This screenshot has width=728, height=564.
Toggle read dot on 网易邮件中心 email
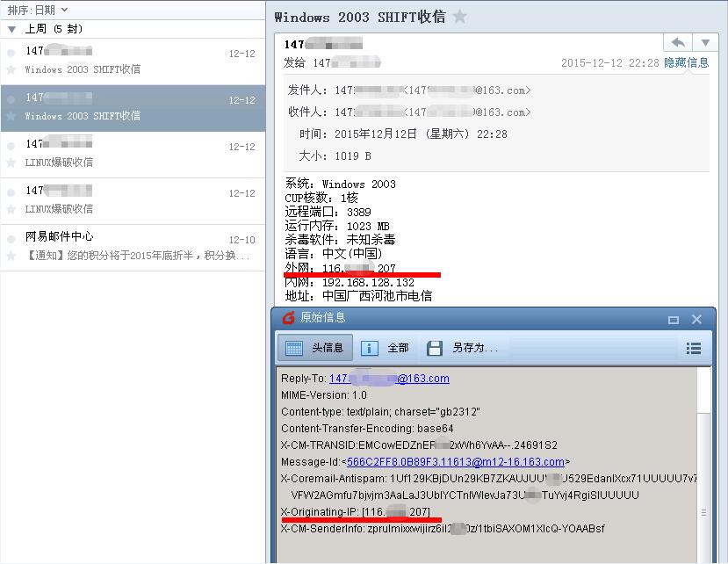pos(11,239)
